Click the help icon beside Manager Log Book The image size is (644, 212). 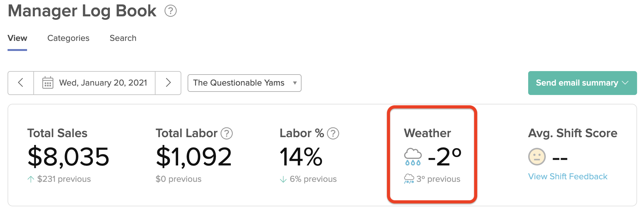[x=171, y=11]
